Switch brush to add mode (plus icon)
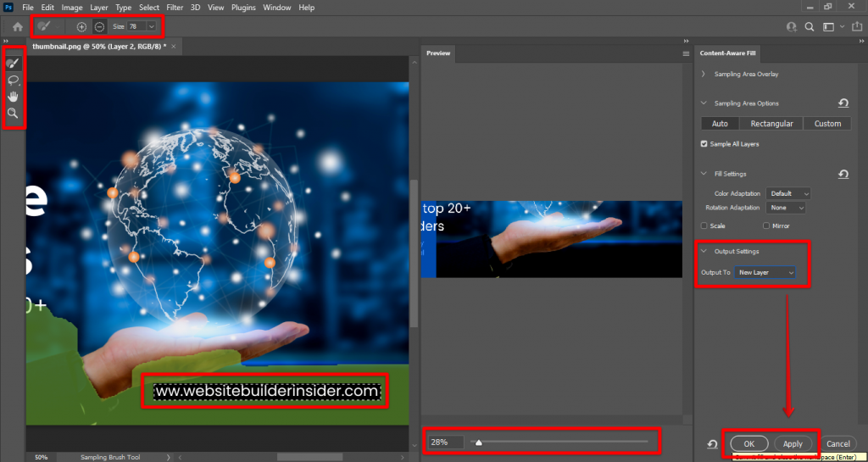 pos(81,26)
